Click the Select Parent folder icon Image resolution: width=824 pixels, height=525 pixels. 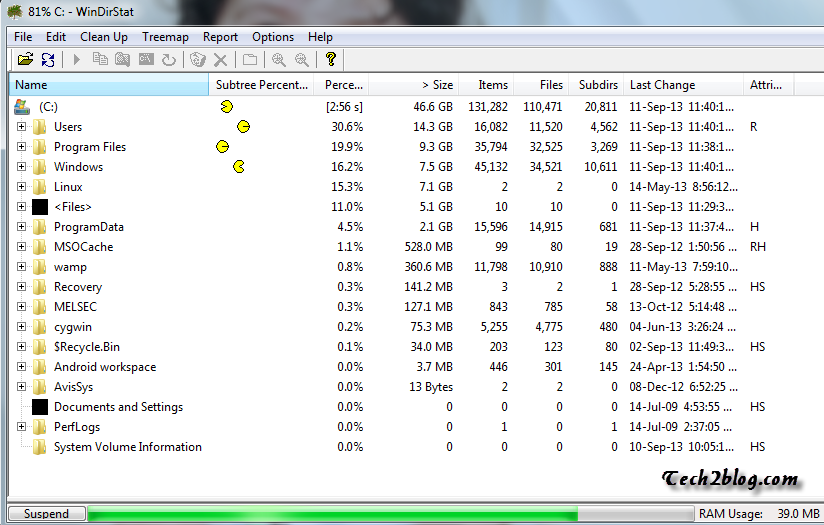[250, 59]
